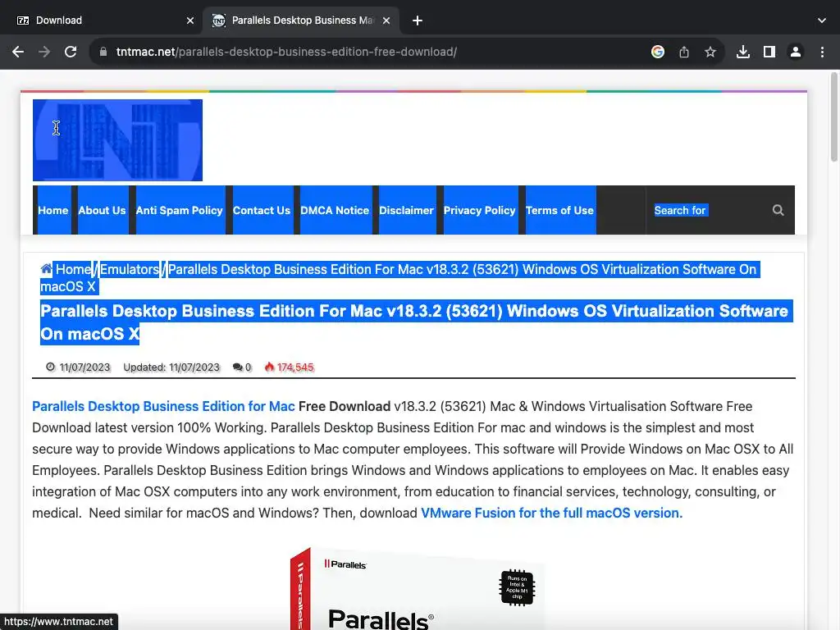Click the published date 11/07/2023
Screen dimensions: 840x630
coord(84,367)
